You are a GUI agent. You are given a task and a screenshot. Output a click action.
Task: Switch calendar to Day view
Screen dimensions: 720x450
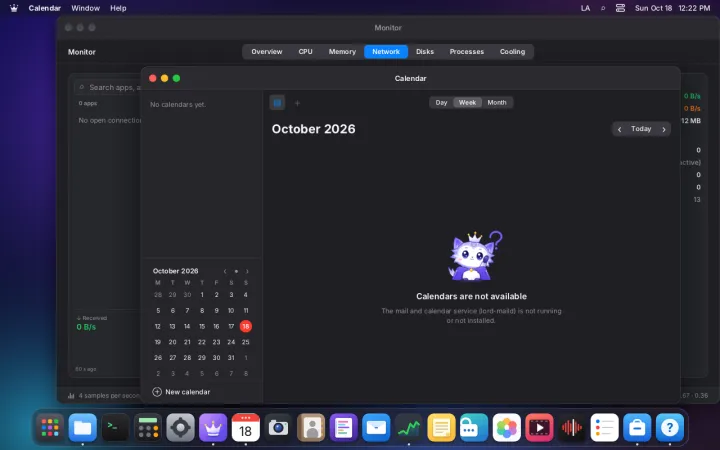[x=441, y=102]
